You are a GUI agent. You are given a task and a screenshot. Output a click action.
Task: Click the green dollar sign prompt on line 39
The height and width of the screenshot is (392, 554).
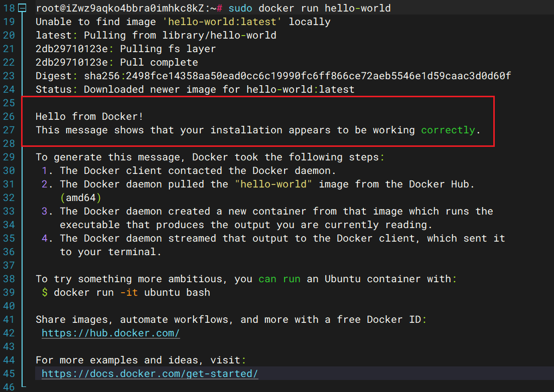45,292
